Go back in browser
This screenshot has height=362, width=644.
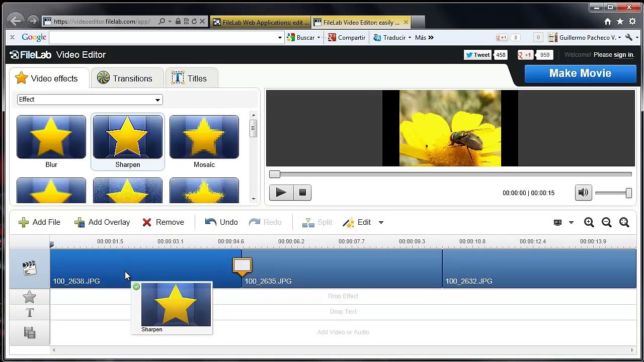[x=15, y=21]
